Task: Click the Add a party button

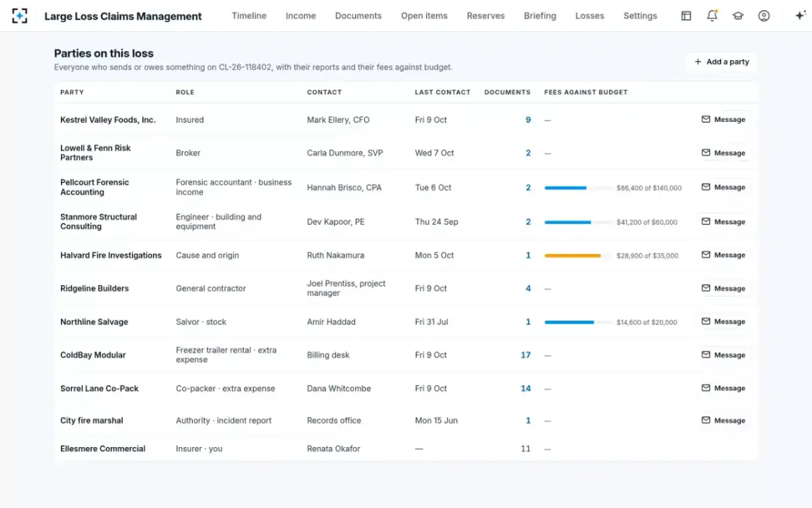Action: click(x=721, y=62)
